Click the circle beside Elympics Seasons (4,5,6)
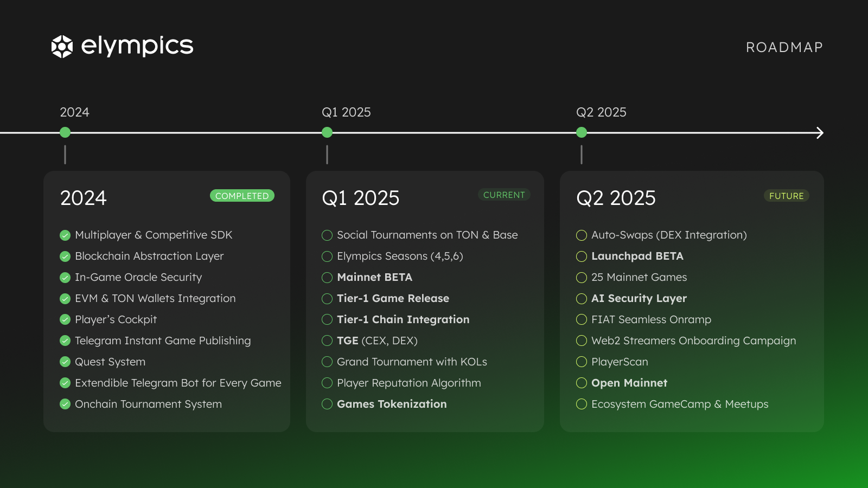The width and height of the screenshot is (868, 488). [327, 256]
